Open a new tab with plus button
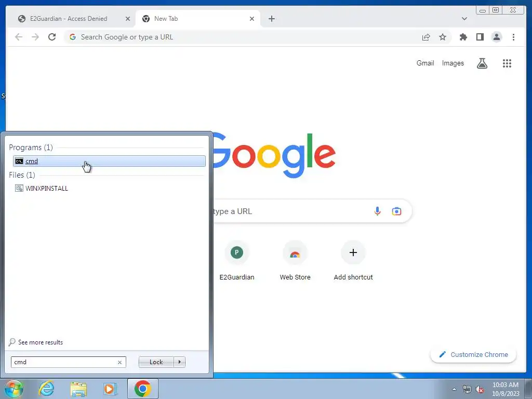Image resolution: width=532 pixels, height=399 pixels. 271,19
